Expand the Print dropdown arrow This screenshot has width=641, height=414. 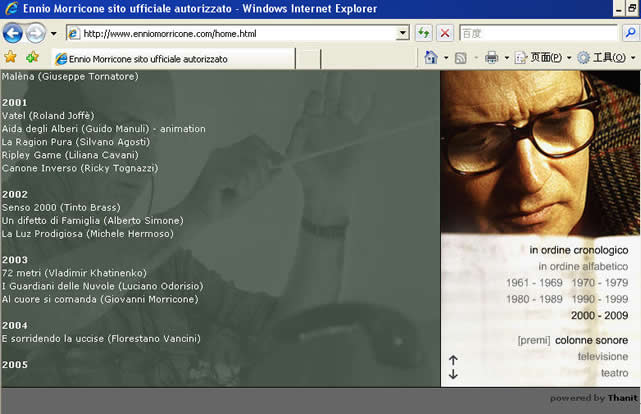click(x=507, y=58)
